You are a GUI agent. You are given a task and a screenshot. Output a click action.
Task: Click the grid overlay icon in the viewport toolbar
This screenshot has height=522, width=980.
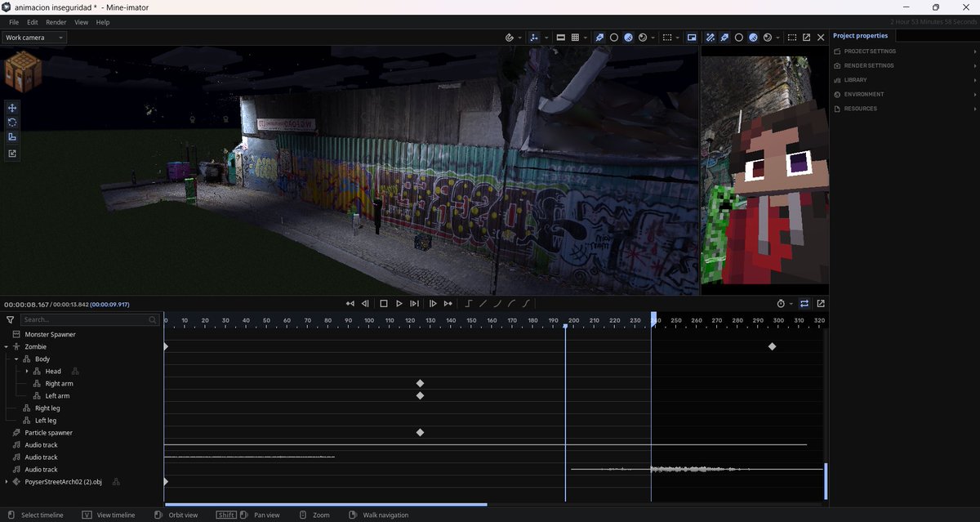tap(576, 38)
